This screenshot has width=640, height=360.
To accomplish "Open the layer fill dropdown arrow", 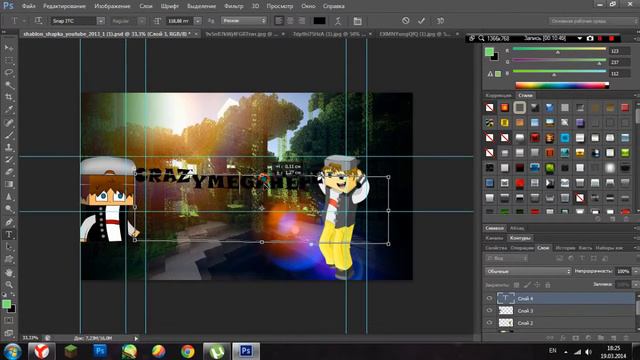I will [x=636, y=284].
